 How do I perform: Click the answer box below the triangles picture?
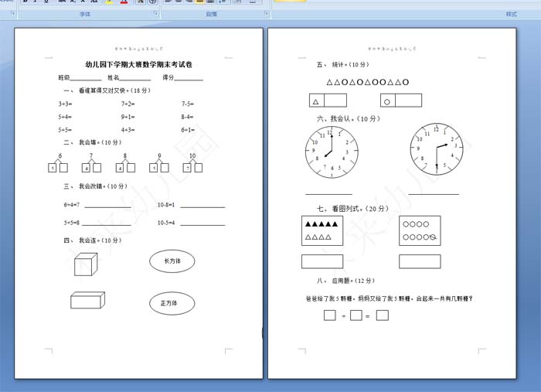(x=322, y=261)
